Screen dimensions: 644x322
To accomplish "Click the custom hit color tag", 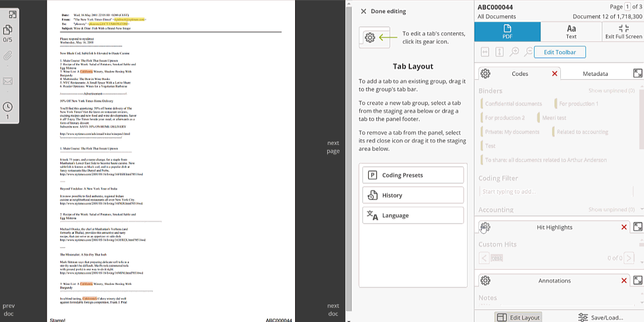I will tap(496, 258).
